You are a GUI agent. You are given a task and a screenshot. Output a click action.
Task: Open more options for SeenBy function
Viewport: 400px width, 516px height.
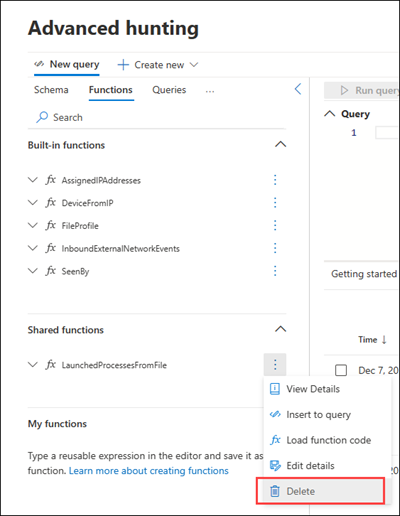coord(275,271)
